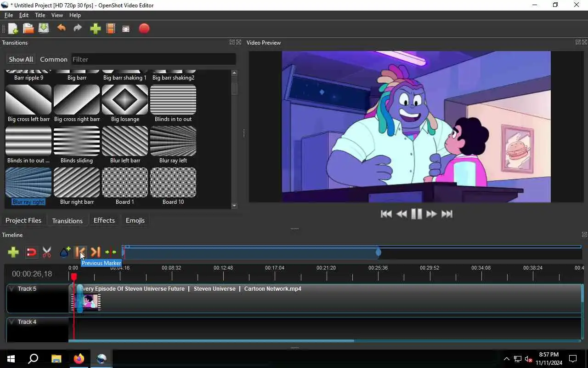
Task: Open the View menu
Action: [57, 15]
